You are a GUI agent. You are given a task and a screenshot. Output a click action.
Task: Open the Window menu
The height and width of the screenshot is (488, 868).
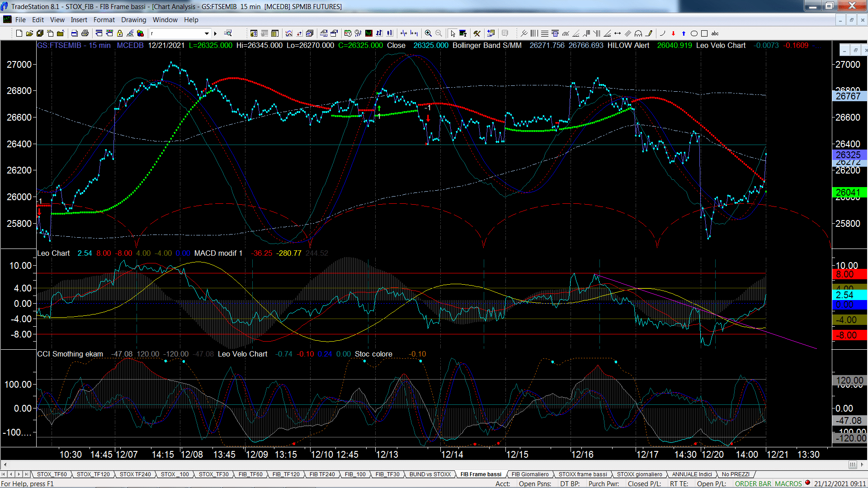point(165,20)
